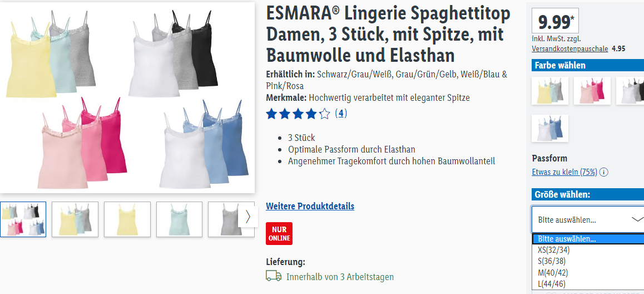Viewport: 644px width, 294px height.
Task: Choose the white/grey/black color variant
Action: 630,90
